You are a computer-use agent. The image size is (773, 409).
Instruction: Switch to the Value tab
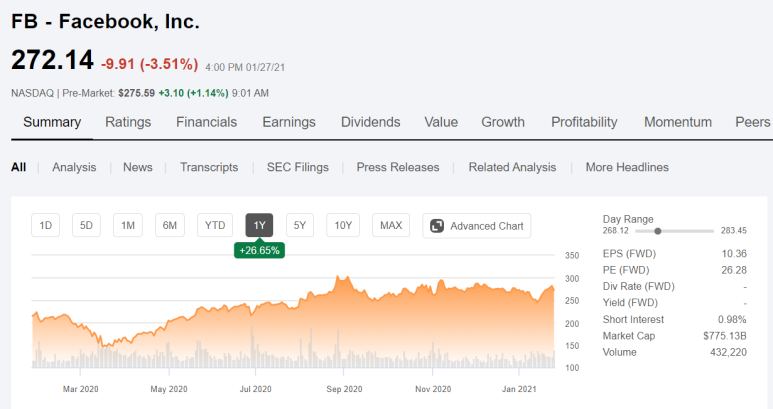click(441, 122)
